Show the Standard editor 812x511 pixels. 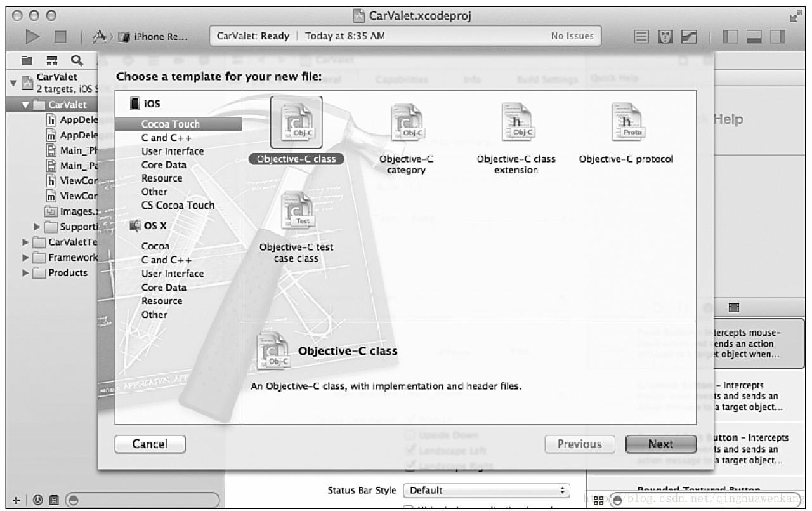point(642,37)
